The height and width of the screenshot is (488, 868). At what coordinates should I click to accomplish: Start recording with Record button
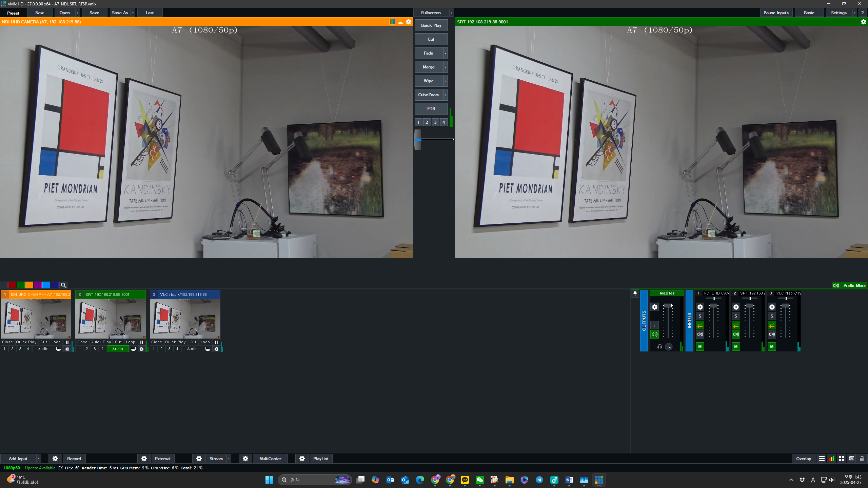coord(74,459)
